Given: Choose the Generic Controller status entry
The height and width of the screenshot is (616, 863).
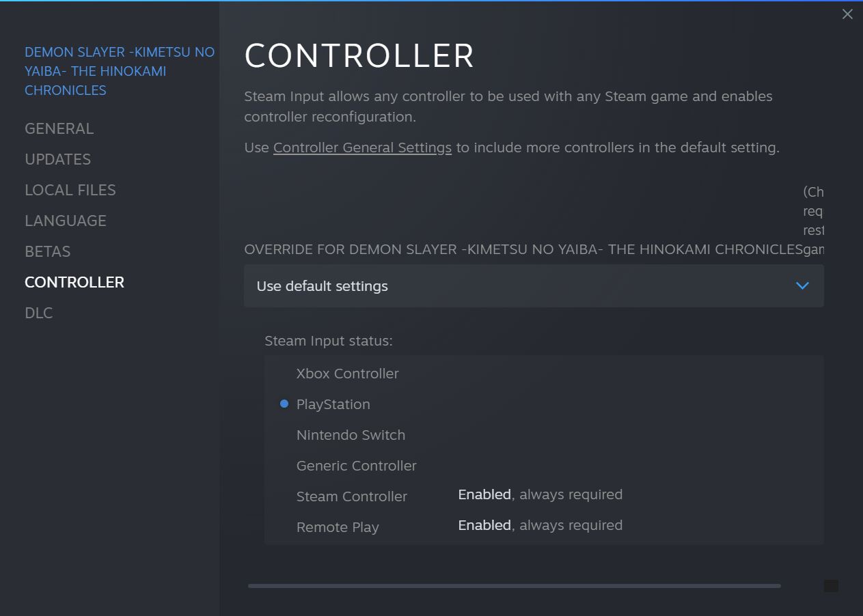Looking at the screenshot, I should click(x=356, y=466).
